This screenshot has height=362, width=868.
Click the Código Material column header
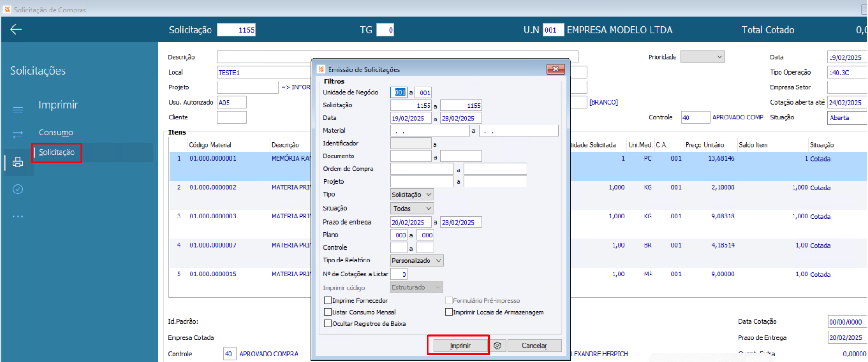click(210, 145)
